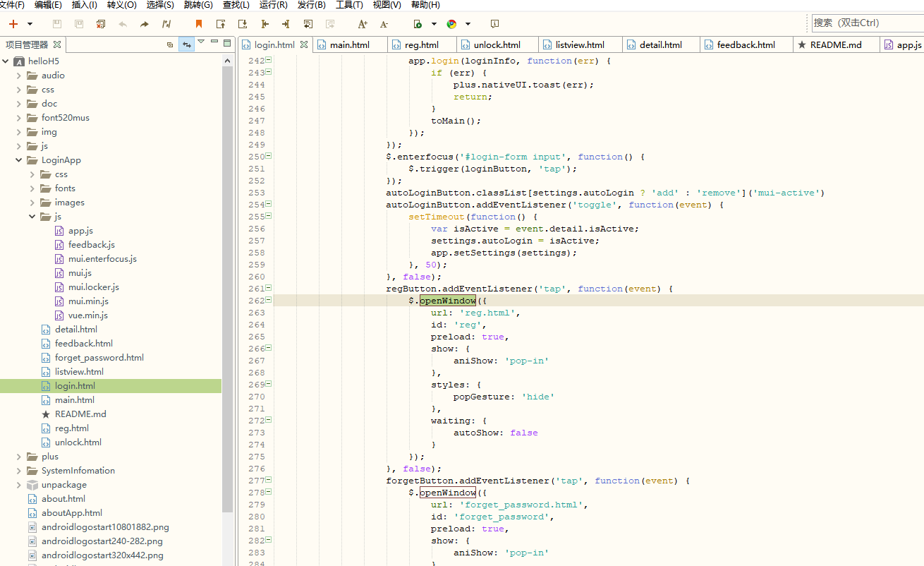The image size is (924, 566).
Task: Click the Undo arrow icon
Action: (123, 24)
